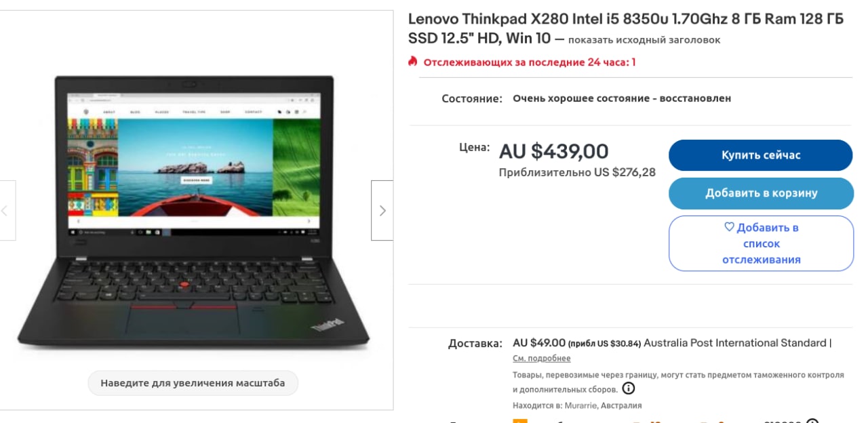Open См. подробнее shipping details link

[x=542, y=359]
